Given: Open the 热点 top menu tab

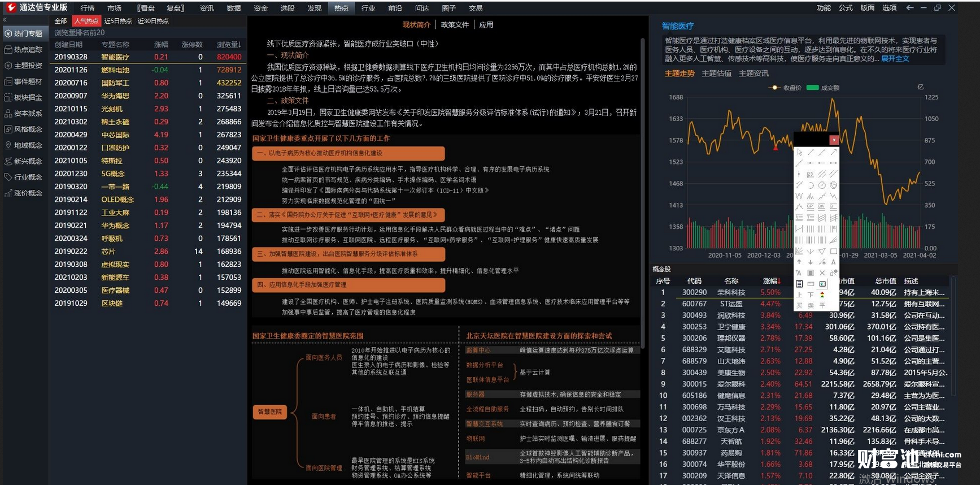Looking at the screenshot, I should [341, 8].
